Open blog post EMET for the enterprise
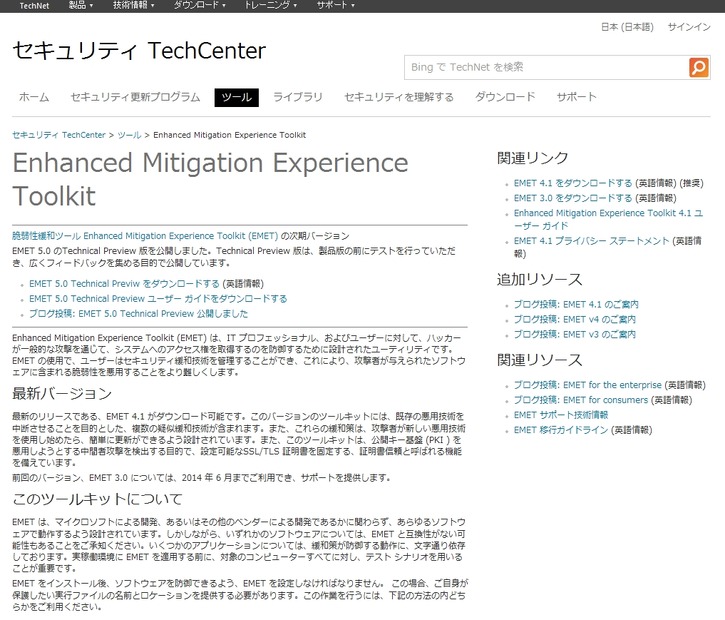725x620 pixels. point(588,385)
